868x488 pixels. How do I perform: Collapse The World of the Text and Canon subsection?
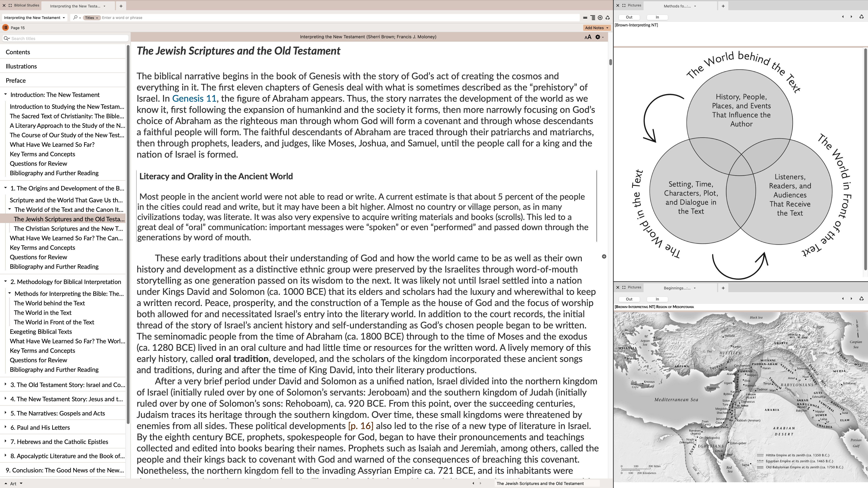tap(10, 209)
